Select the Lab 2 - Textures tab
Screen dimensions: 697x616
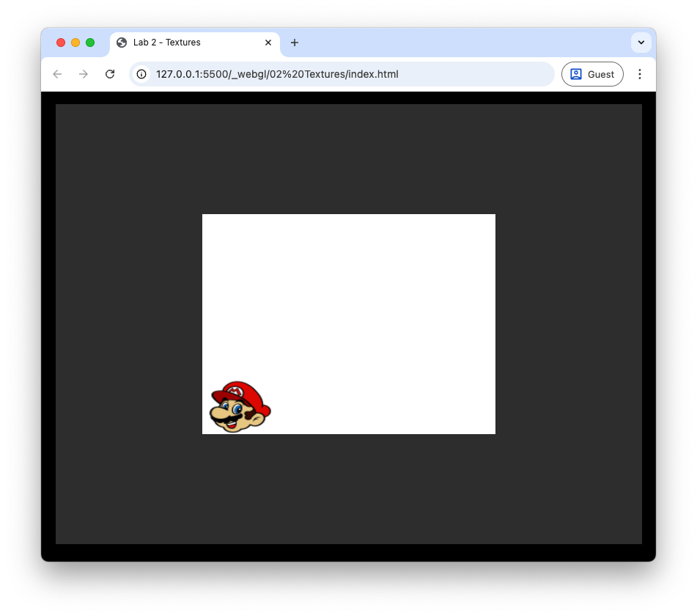(x=183, y=43)
